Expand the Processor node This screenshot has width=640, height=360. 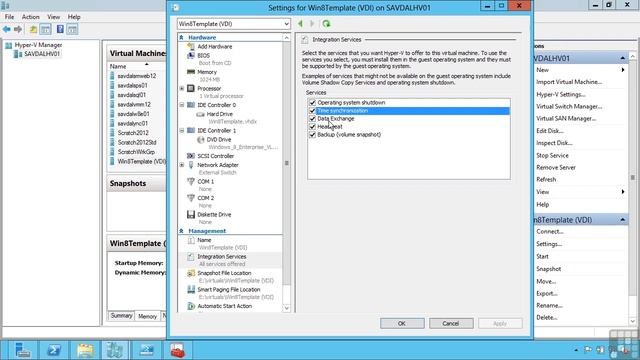[182, 89]
